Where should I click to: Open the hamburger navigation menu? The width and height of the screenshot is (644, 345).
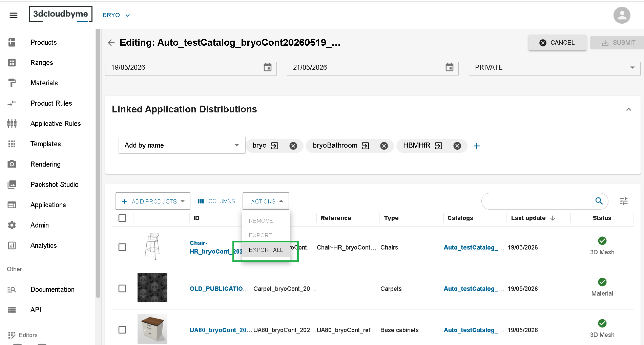[14, 15]
